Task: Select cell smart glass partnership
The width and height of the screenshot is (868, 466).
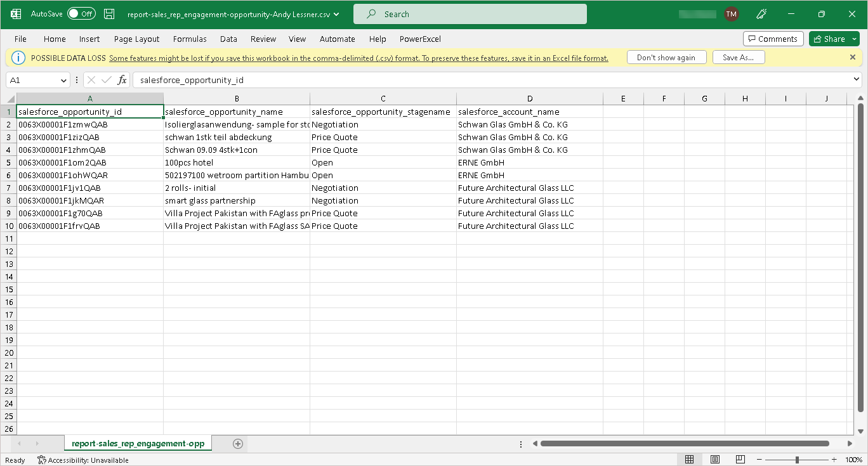Action: pyautogui.click(x=237, y=200)
